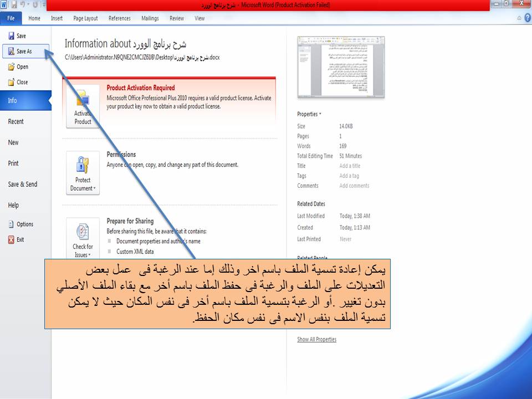Click the Help question mark icon
The width and height of the screenshot is (532, 399).
(528, 18)
